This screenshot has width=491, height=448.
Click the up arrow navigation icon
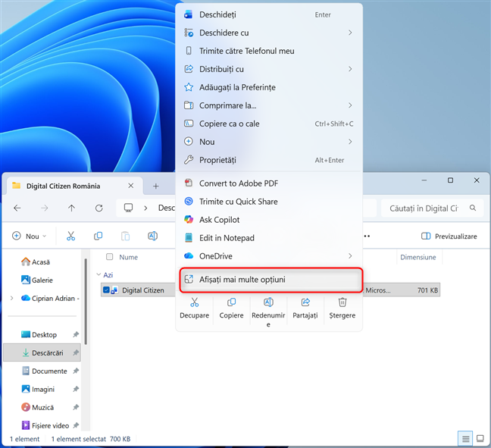click(x=71, y=208)
